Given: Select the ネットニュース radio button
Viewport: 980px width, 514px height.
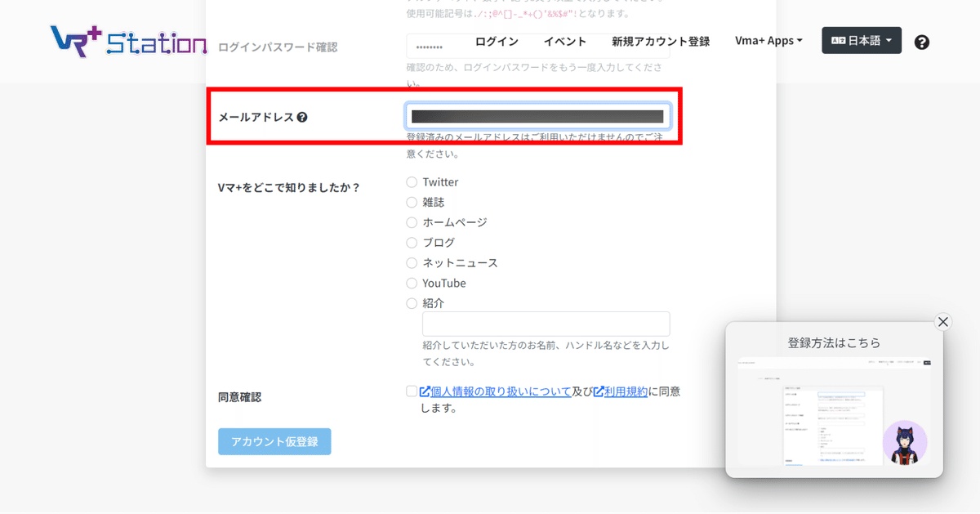Looking at the screenshot, I should (412, 263).
